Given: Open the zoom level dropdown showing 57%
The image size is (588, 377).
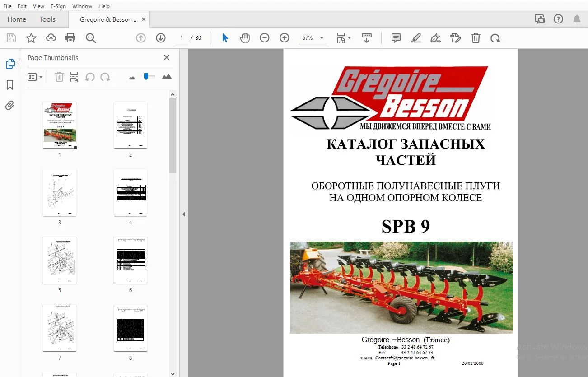Looking at the screenshot, I should coord(313,38).
